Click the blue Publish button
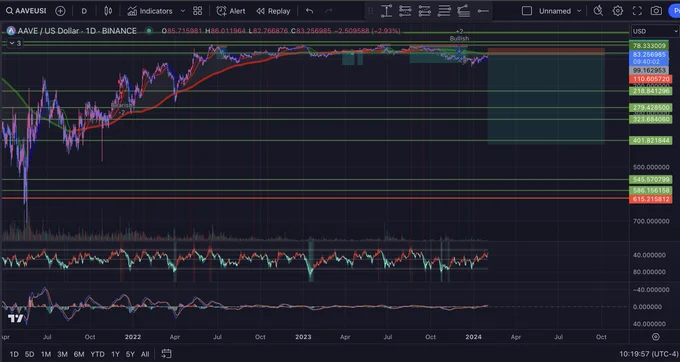This screenshot has height=362, width=680. click(x=674, y=11)
